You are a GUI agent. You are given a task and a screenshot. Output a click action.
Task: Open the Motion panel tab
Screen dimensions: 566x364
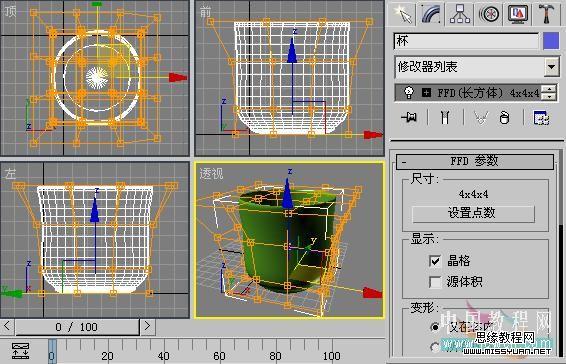488,14
